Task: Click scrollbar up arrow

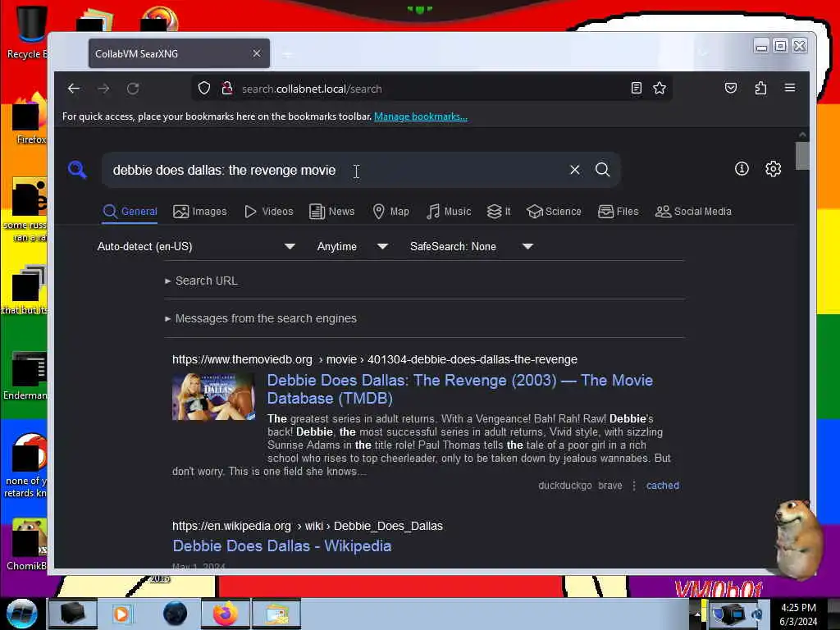Action: coord(802,135)
